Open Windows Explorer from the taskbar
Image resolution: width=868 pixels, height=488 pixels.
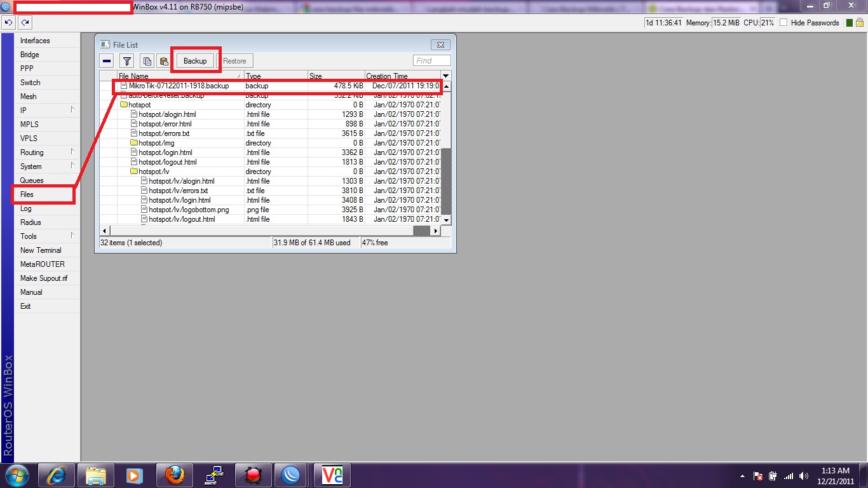[x=96, y=475]
